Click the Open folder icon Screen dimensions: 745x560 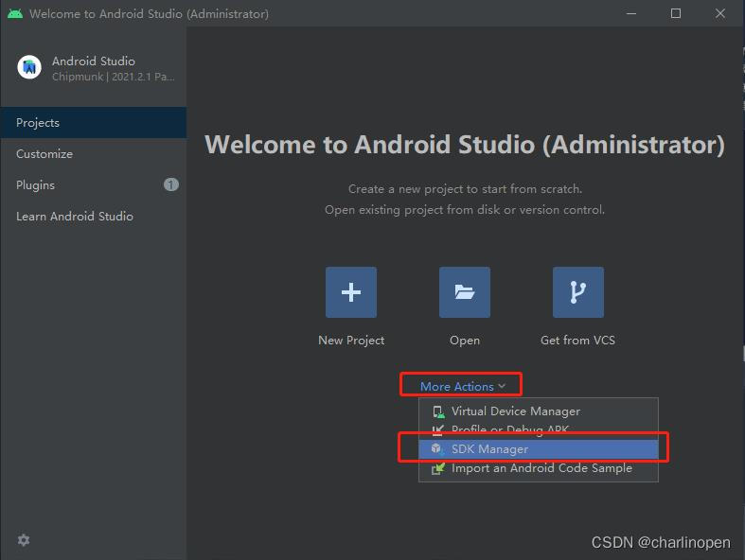point(465,292)
